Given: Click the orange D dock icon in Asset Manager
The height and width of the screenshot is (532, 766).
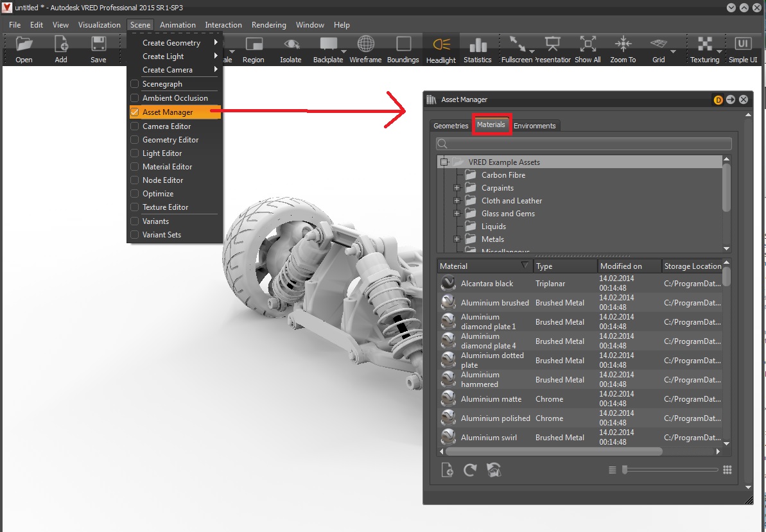Looking at the screenshot, I should (x=718, y=99).
